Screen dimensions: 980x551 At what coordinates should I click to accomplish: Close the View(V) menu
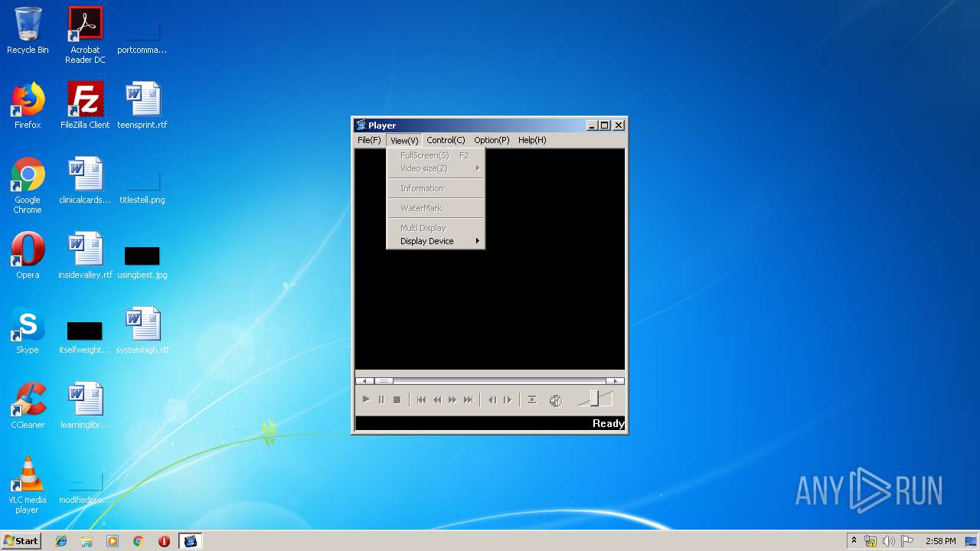[404, 140]
